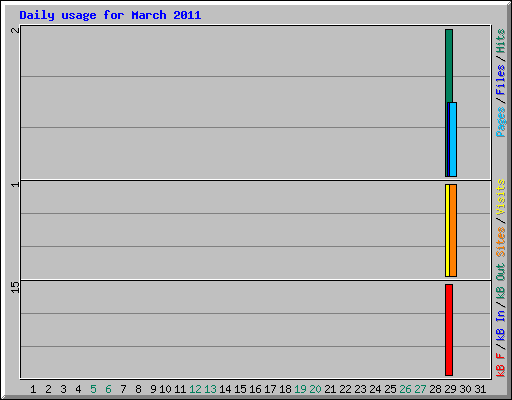Click green weekend day label '19'
512x400 pixels.
tap(300, 389)
